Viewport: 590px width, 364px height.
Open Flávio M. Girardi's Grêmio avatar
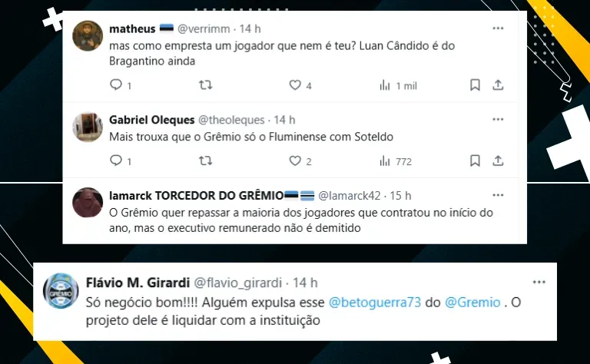pos(61,291)
